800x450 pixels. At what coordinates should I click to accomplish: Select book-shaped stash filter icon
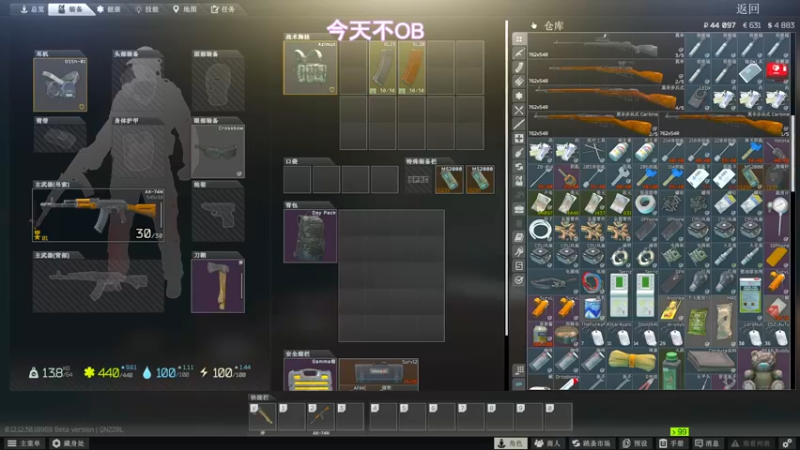(x=519, y=238)
